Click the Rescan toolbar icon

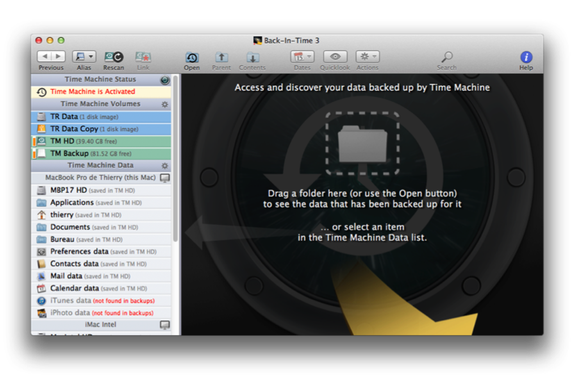114,57
